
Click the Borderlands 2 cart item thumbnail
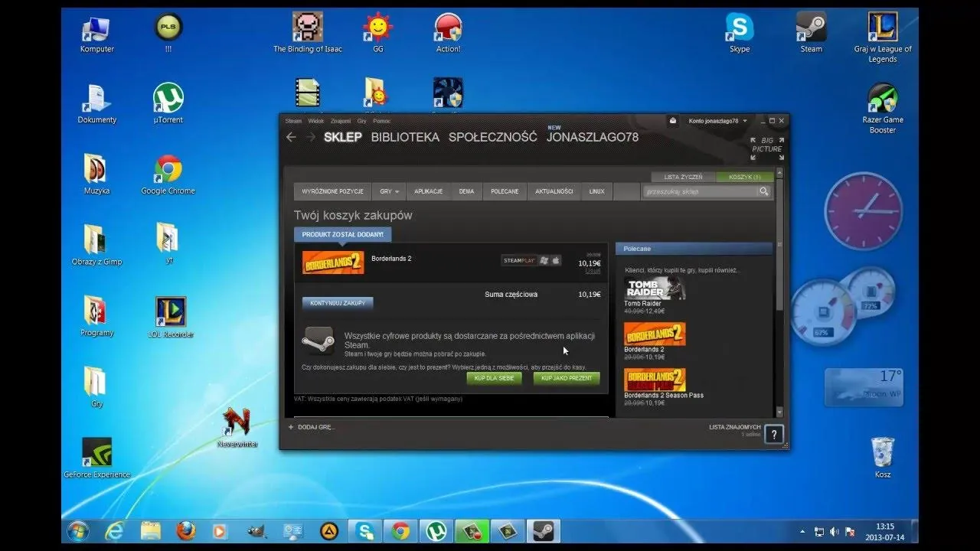pos(332,262)
